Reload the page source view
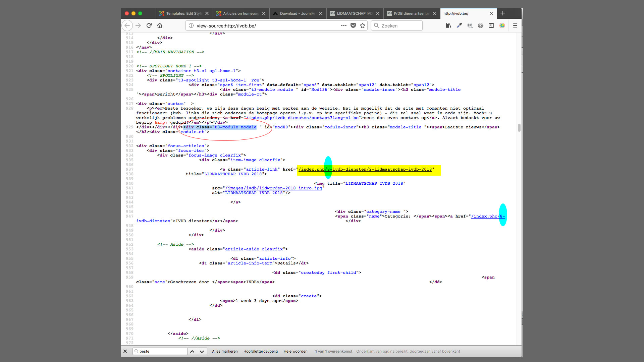 click(x=149, y=25)
